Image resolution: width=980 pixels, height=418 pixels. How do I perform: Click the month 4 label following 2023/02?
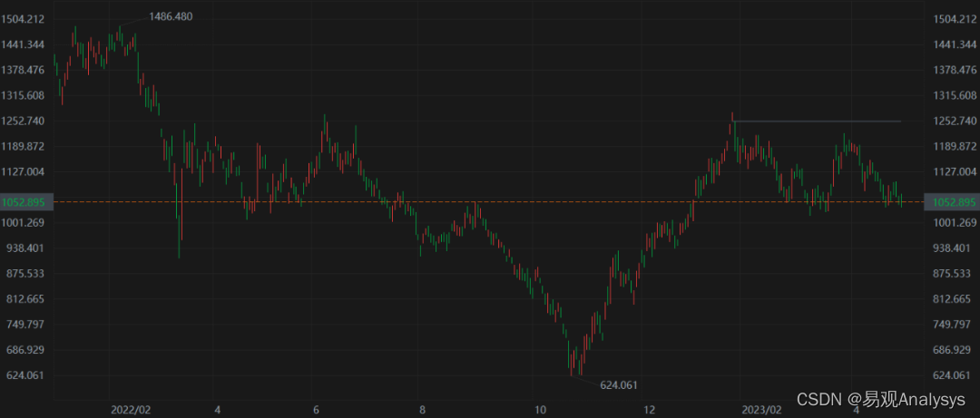coord(855,410)
